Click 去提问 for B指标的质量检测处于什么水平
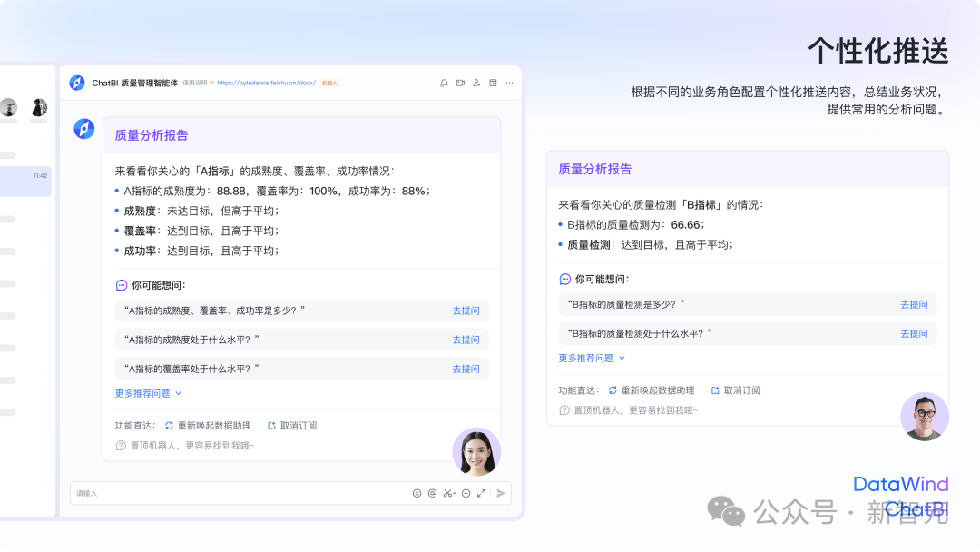The image size is (980, 552). pyautogui.click(x=914, y=334)
